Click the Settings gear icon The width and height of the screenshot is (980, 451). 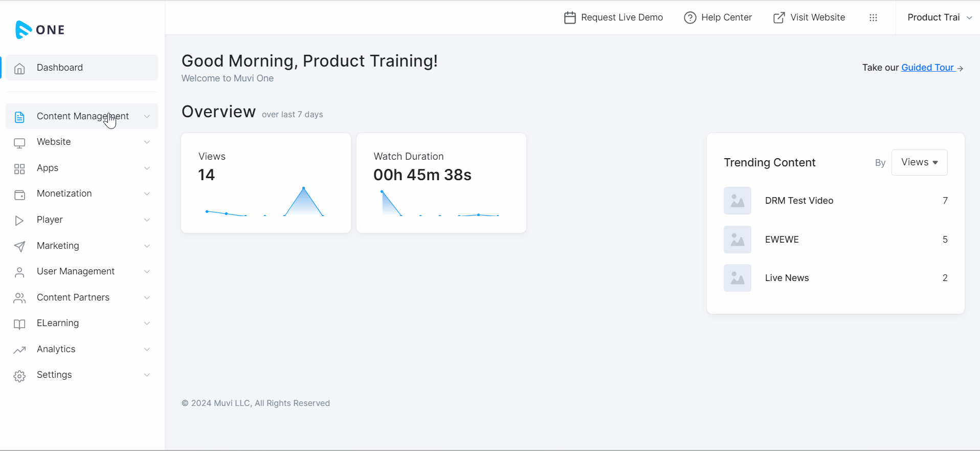[19, 376]
